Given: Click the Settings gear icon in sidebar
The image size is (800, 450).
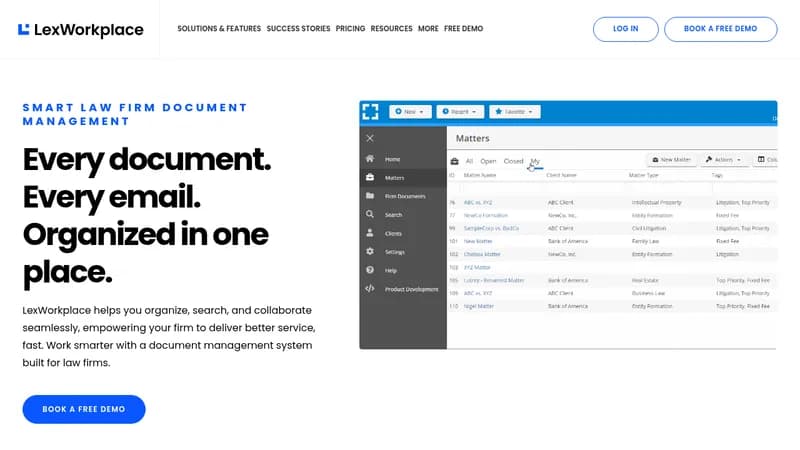Looking at the screenshot, I should [370, 251].
